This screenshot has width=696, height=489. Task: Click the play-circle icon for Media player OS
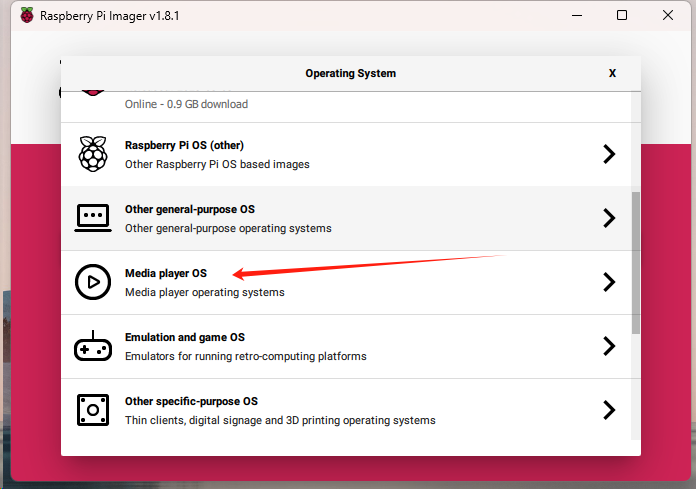(93, 282)
